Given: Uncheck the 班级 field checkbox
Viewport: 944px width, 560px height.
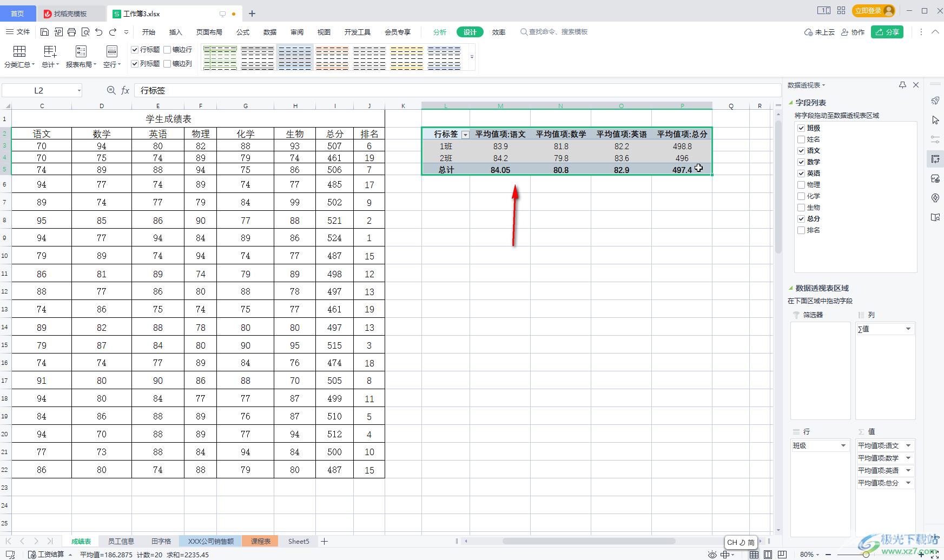Looking at the screenshot, I should pos(801,128).
